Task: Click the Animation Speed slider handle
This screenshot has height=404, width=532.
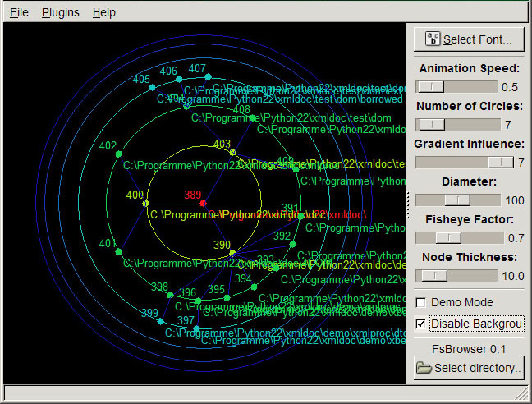Action: coord(431,87)
